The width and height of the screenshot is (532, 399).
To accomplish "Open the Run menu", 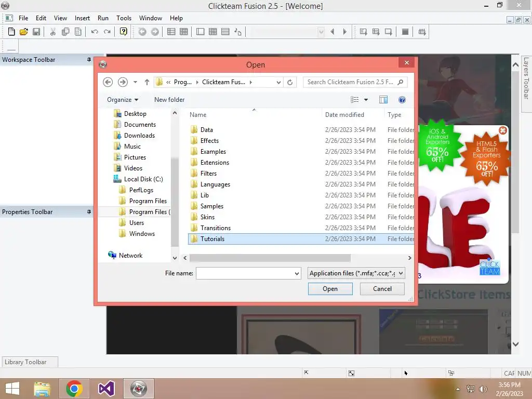I will (103, 18).
